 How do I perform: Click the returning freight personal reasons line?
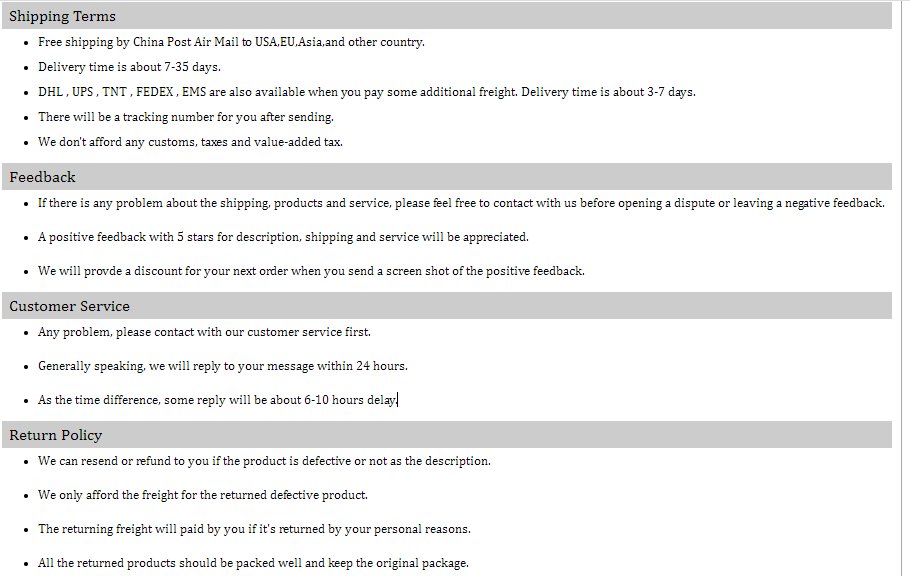coord(254,528)
